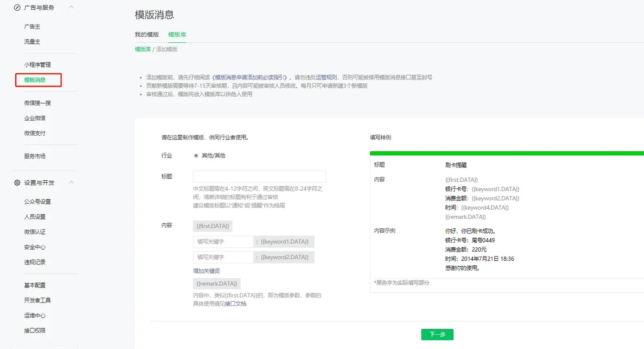
Task: Switch to the 我的模版 tab
Action: click(x=147, y=34)
